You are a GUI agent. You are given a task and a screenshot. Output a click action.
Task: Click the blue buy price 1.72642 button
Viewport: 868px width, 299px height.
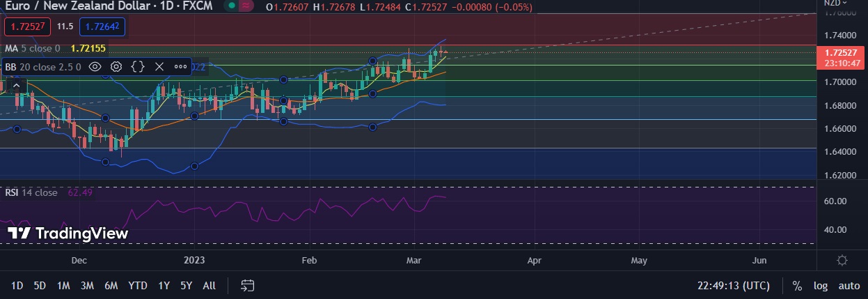tap(103, 26)
